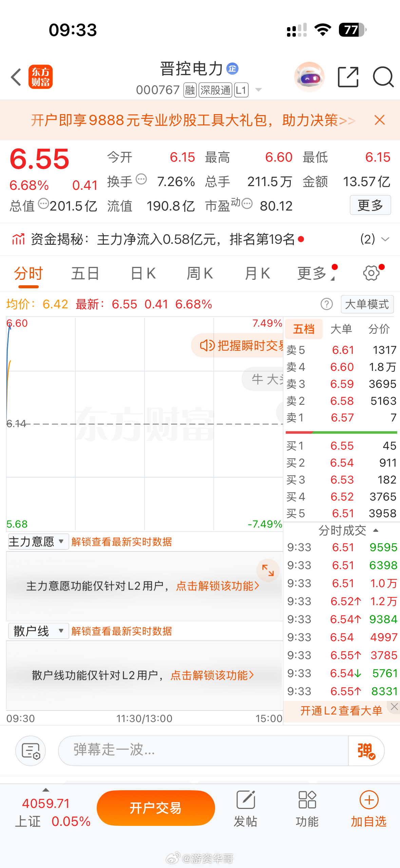Open the 更多 chart period dropdown
The height and width of the screenshot is (868, 400).
pos(316,273)
